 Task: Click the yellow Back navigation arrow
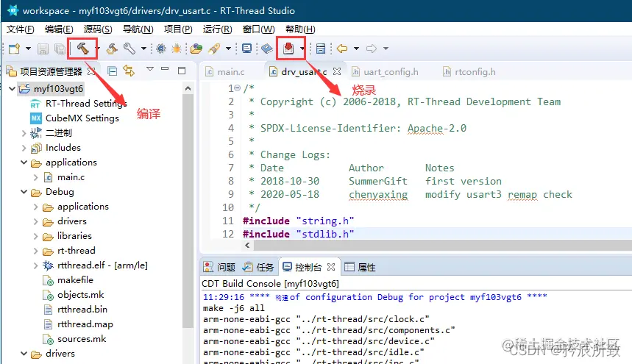342,49
